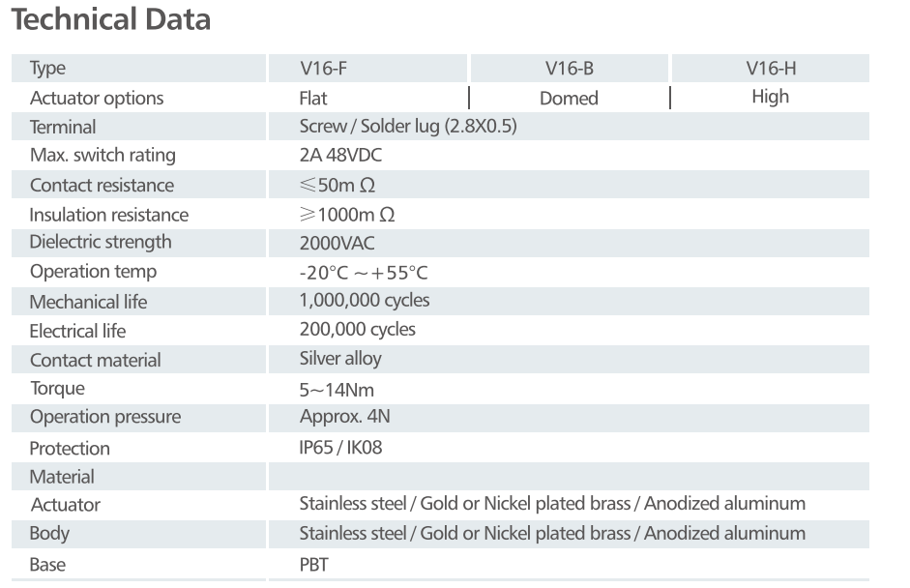Click the Contact resistance row label

click(x=102, y=185)
